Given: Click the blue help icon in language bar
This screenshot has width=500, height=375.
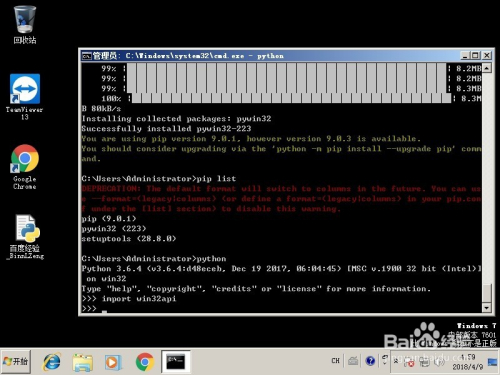Looking at the screenshot, I should [x=370, y=361].
